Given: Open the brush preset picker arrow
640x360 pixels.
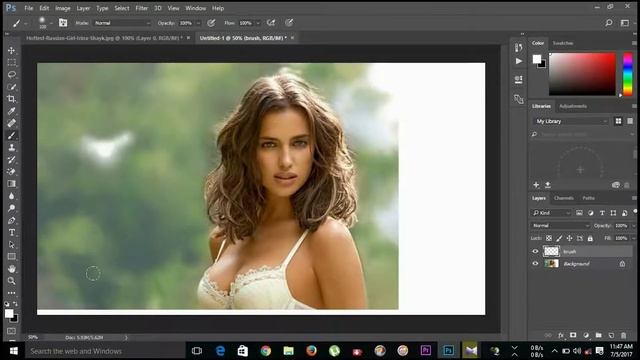Looking at the screenshot, I should [51, 24].
